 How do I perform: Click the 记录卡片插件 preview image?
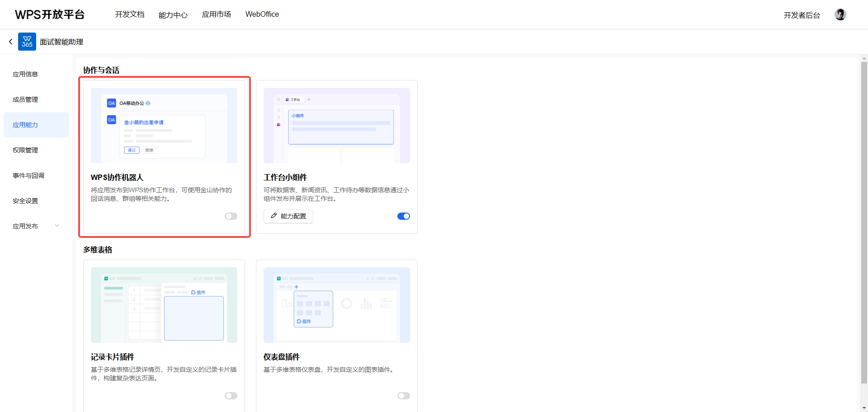click(164, 305)
